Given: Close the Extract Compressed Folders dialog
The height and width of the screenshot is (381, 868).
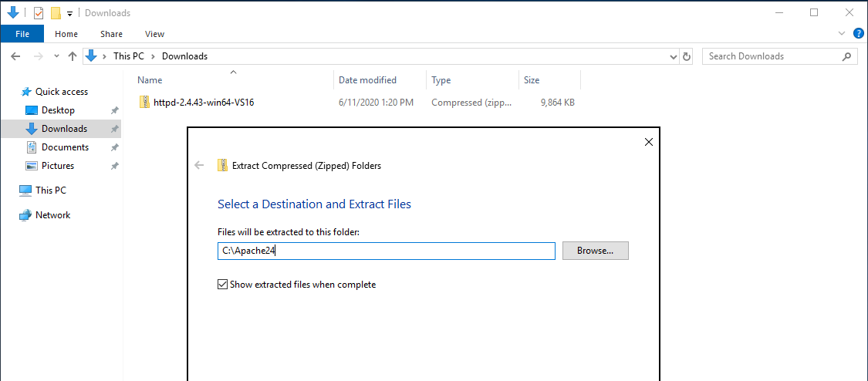Looking at the screenshot, I should pos(649,142).
